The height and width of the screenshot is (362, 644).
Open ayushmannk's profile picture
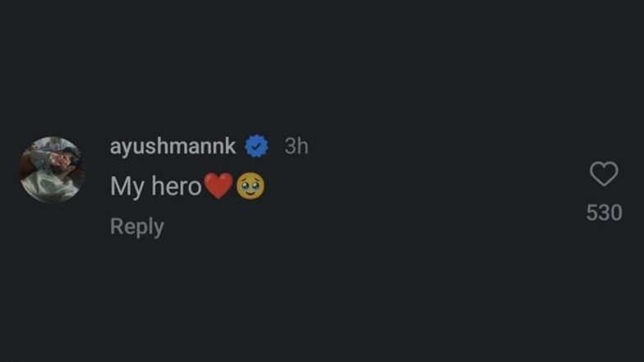tap(53, 170)
